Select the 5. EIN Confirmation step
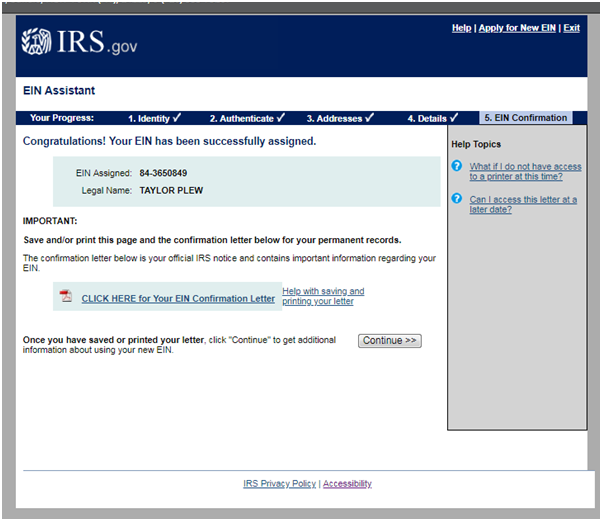The width and height of the screenshot is (602, 521). [x=526, y=118]
